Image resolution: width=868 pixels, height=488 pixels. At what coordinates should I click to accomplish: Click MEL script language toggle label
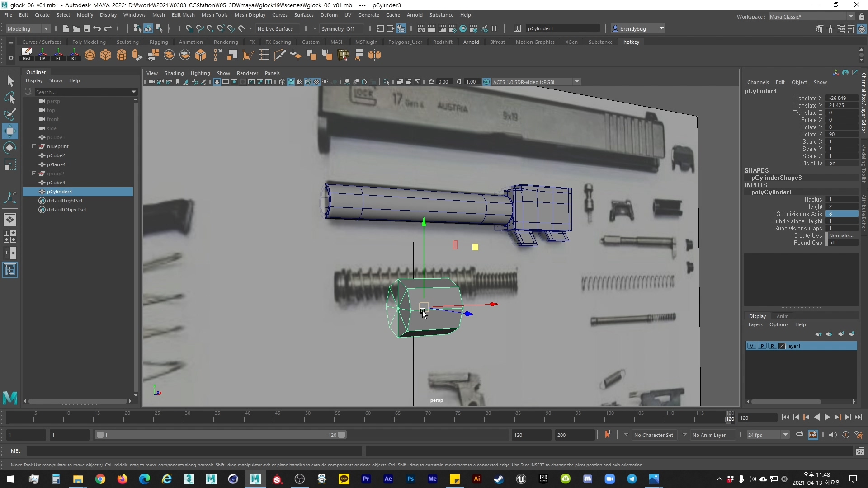tap(16, 451)
